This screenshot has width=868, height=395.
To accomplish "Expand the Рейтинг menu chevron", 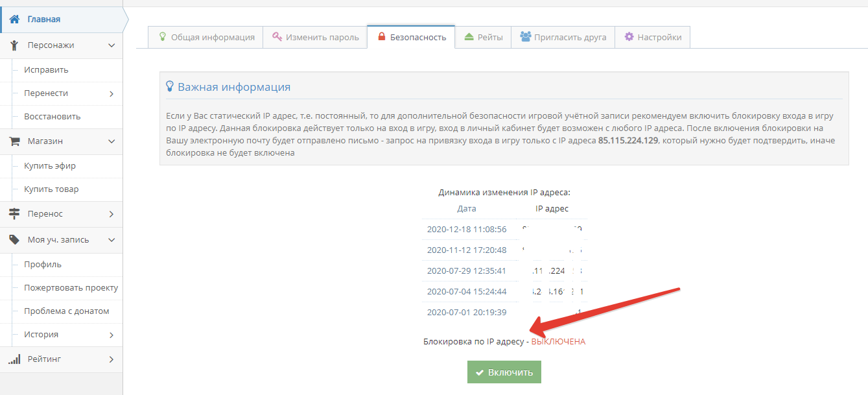I will pyautogui.click(x=111, y=359).
